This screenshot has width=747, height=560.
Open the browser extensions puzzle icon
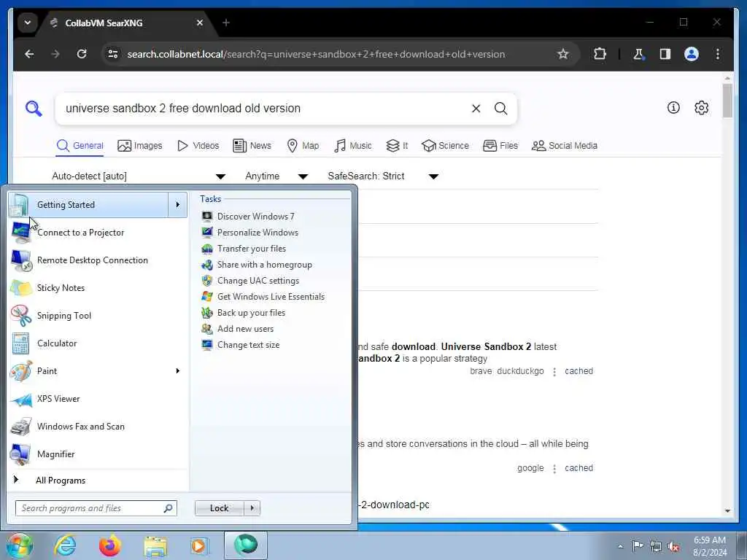600,54
